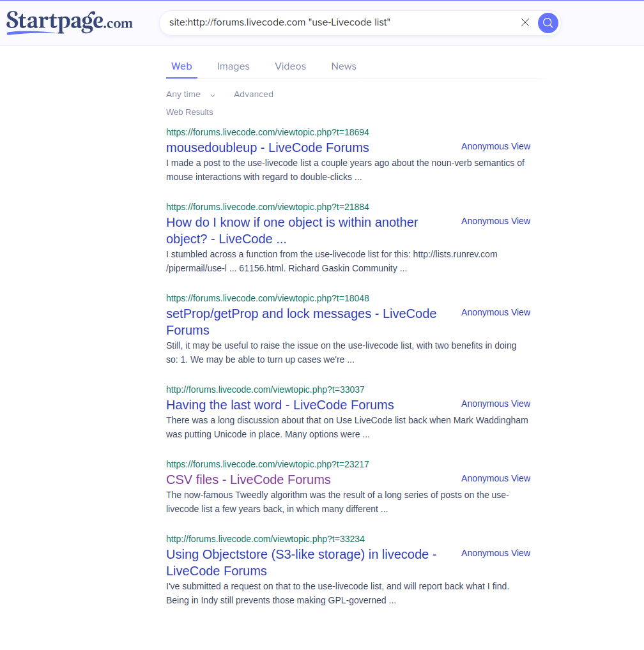The height and width of the screenshot is (650, 644).
Task: Click the snippet mentioning the Tweedly algorithm
Action: coord(337,502)
